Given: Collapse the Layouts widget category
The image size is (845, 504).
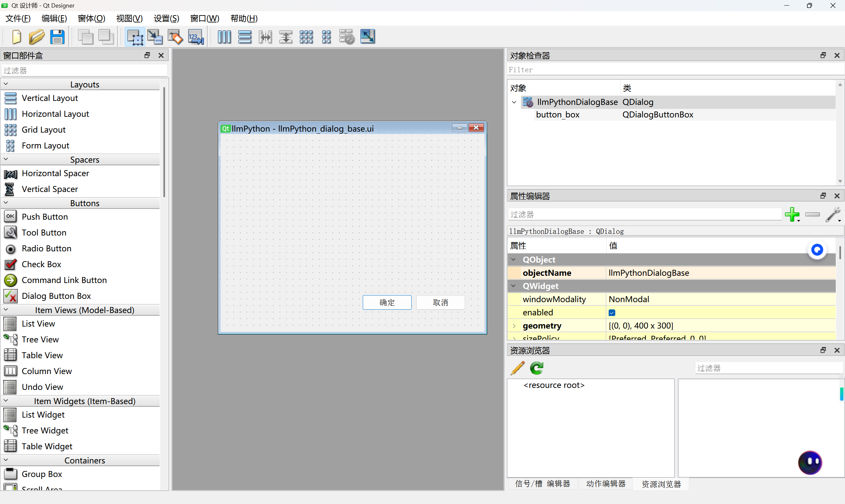Looking at the screenshot, I should (6, 84).
